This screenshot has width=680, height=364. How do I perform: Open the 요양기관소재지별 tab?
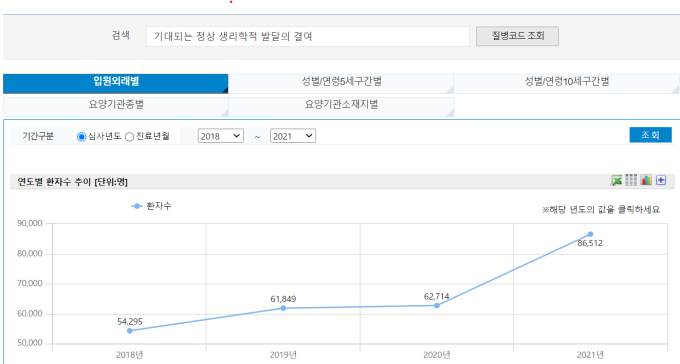pyautogui.click(x=341, y=107)
